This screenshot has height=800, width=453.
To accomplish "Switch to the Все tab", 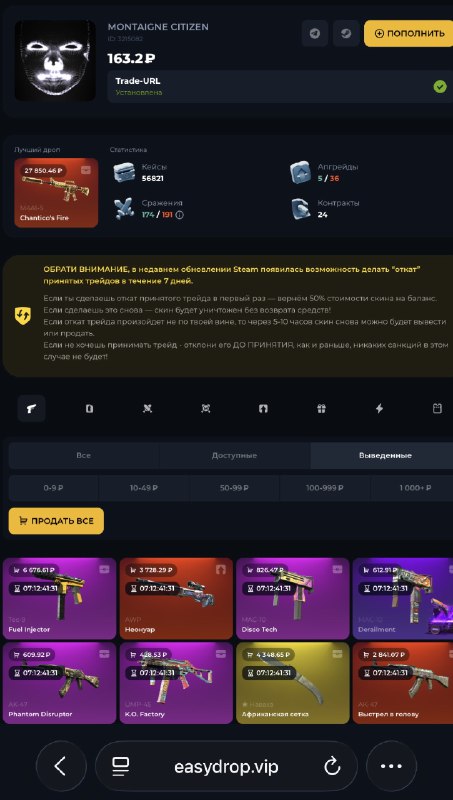I will click(84, 456).
